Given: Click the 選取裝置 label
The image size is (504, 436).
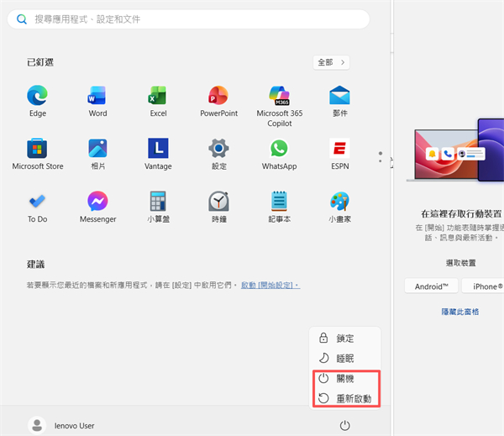Looking at the screenshot, I should [460, 263].
